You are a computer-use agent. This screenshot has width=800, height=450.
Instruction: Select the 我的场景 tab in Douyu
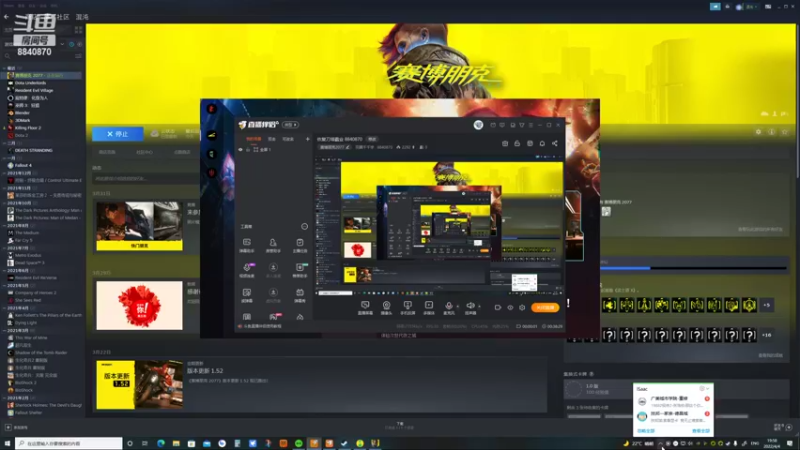(x=254, y=139)
